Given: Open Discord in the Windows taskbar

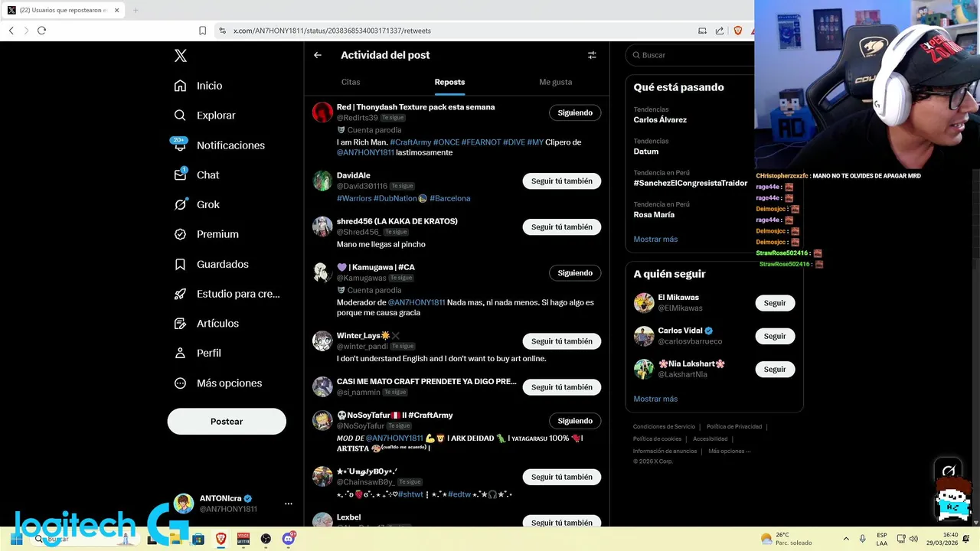Looking at the screenshot, I should pos(289,539).
